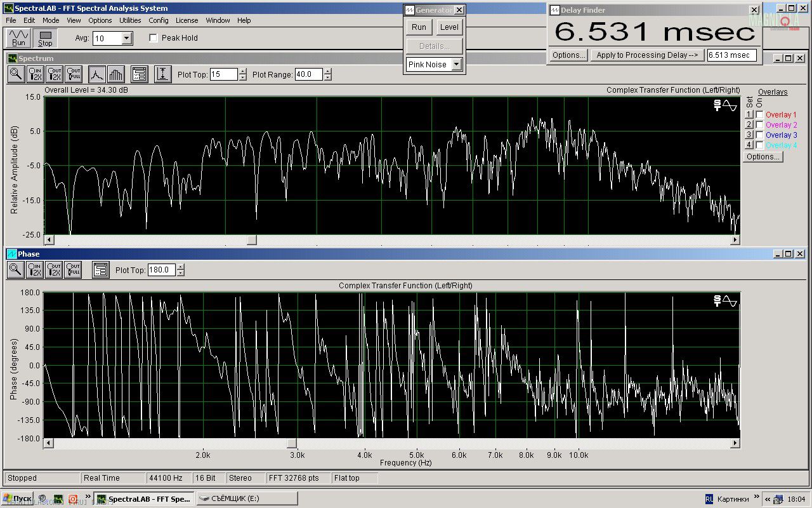The image size is (812, 508).
Task: Select overlay set 1 button
Action: (x=749, y=115)
